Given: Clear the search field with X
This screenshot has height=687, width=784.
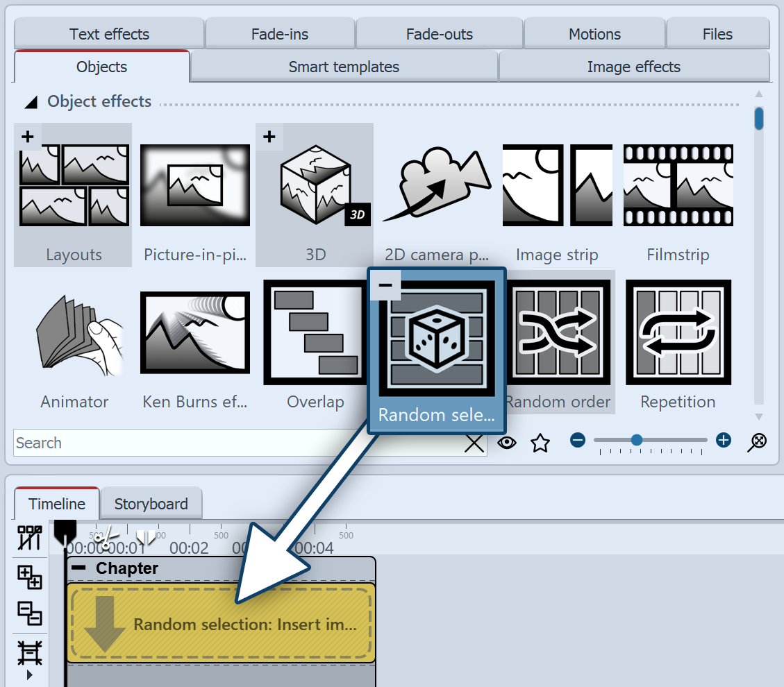Looking at the screenshot, I should [474, 443].
